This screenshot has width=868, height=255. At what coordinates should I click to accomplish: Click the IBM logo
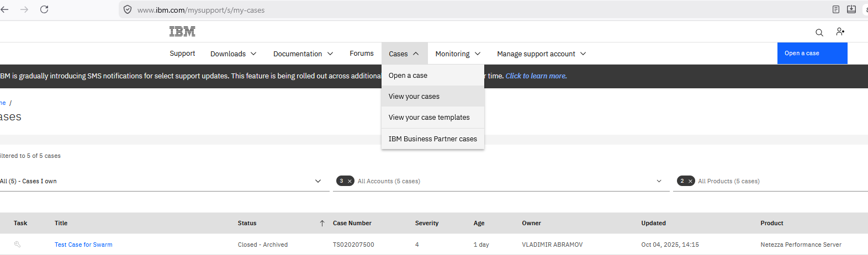pyautogui.click(x=182, y=31)
